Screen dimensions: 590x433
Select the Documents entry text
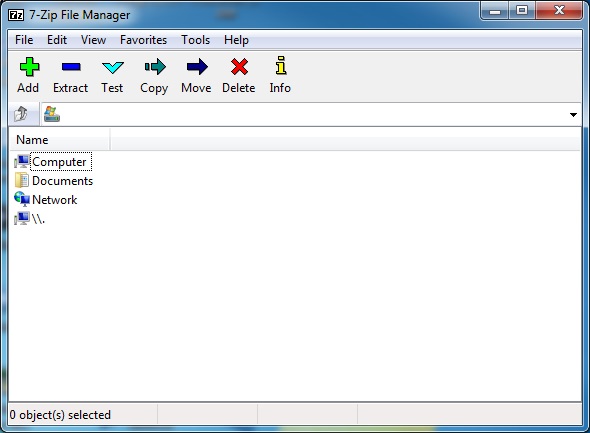62,181
